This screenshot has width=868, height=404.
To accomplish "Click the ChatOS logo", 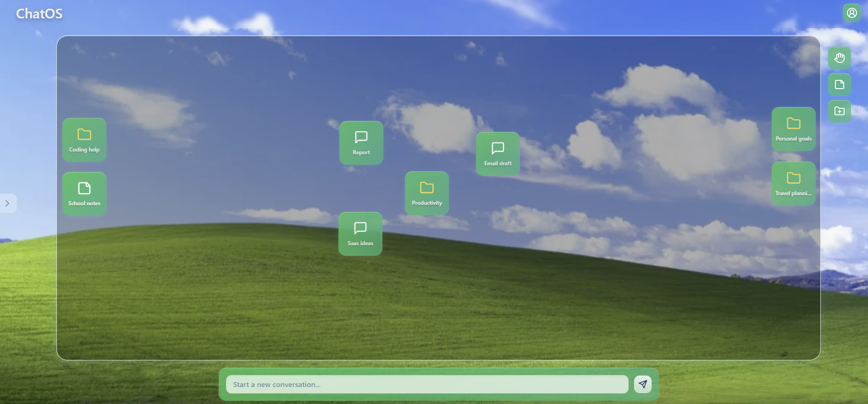I will pos(39,14).
